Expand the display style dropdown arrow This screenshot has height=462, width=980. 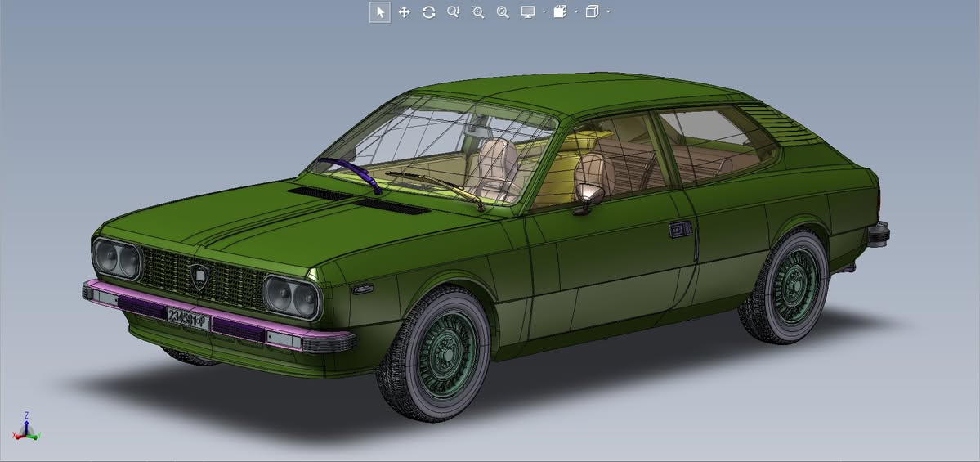pos(608,12)
